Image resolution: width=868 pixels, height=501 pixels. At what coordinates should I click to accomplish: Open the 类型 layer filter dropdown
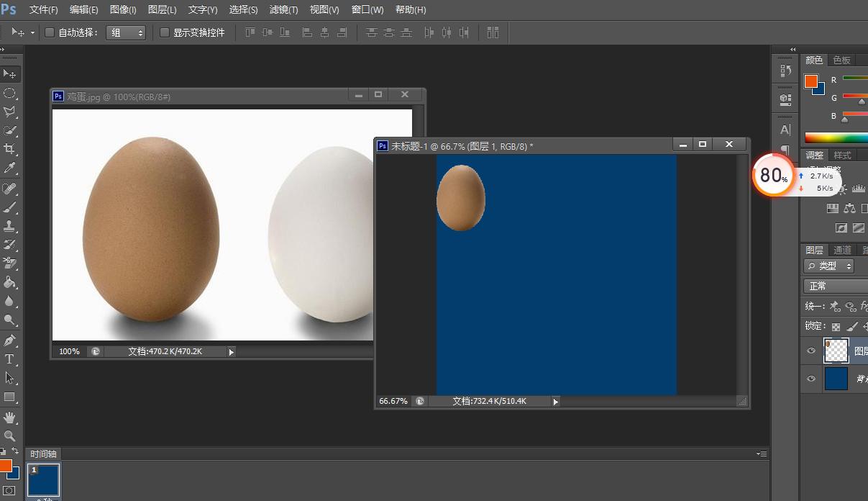pyautogui.click(x=828, y=266)
